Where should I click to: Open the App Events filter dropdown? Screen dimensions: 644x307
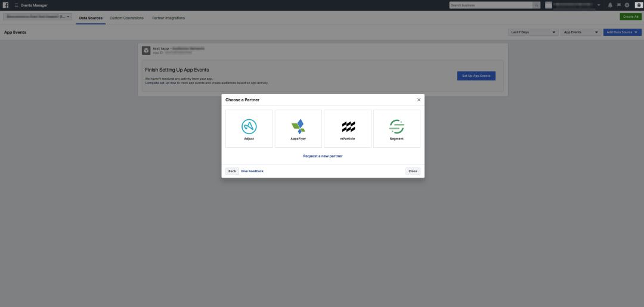point(581,32)
